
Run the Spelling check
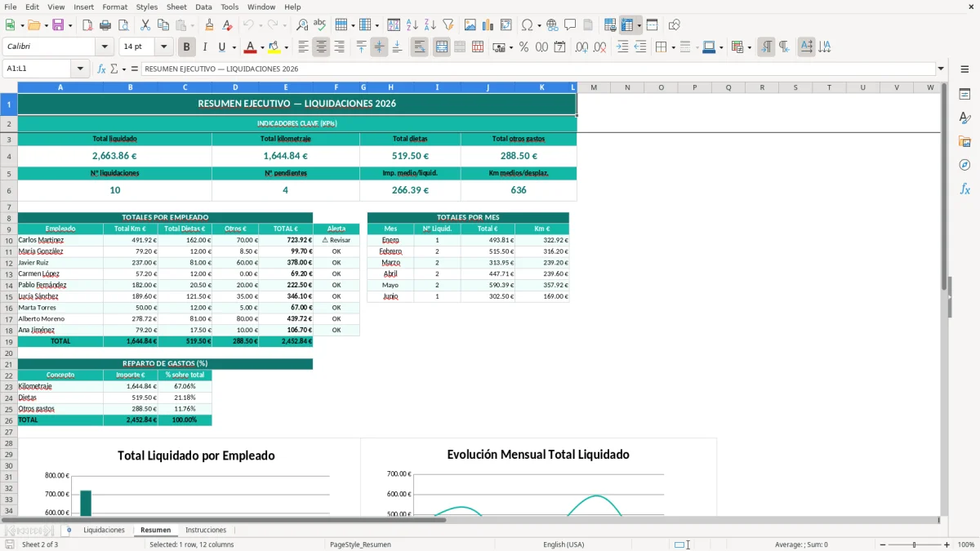[320, 25]
